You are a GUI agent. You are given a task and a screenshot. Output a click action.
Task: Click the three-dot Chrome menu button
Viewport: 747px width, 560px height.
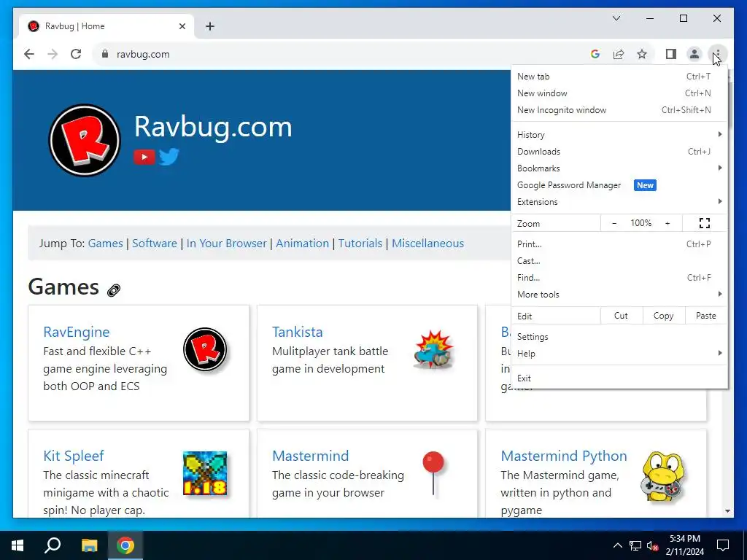718,54
